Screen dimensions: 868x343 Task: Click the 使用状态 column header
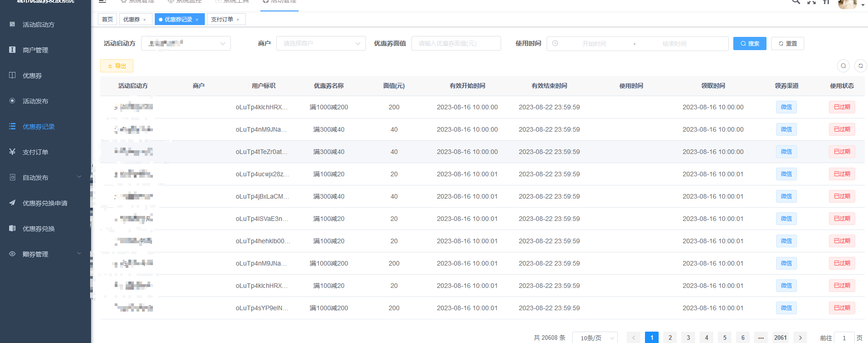pyautogui.click(x=842, y=86)
